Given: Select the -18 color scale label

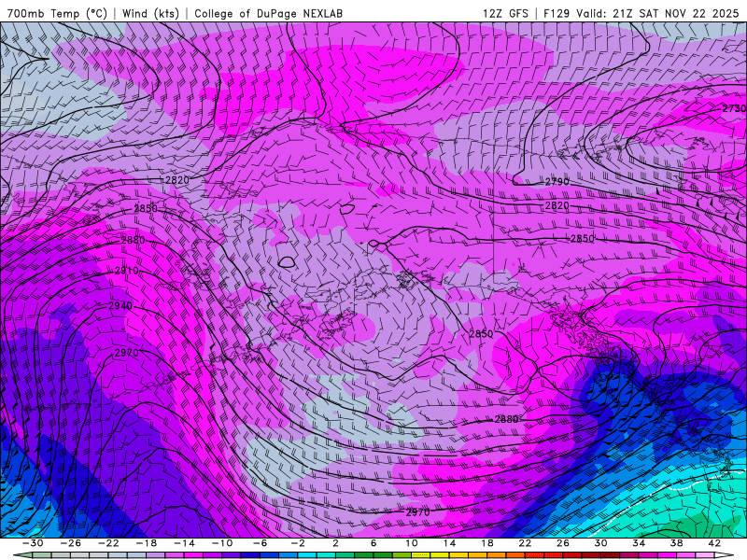Looking at the screenshot, I should coord(147,543).
